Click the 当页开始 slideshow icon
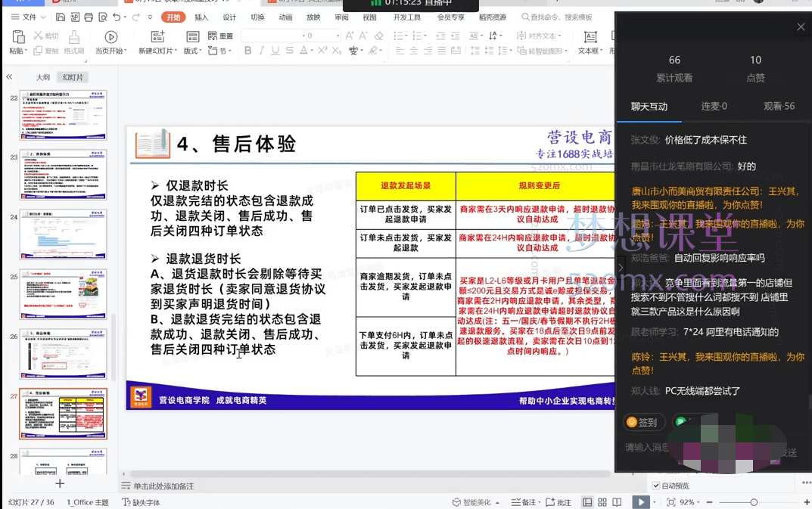This screenshot has height=509, width=812. (x=110, y=36)
